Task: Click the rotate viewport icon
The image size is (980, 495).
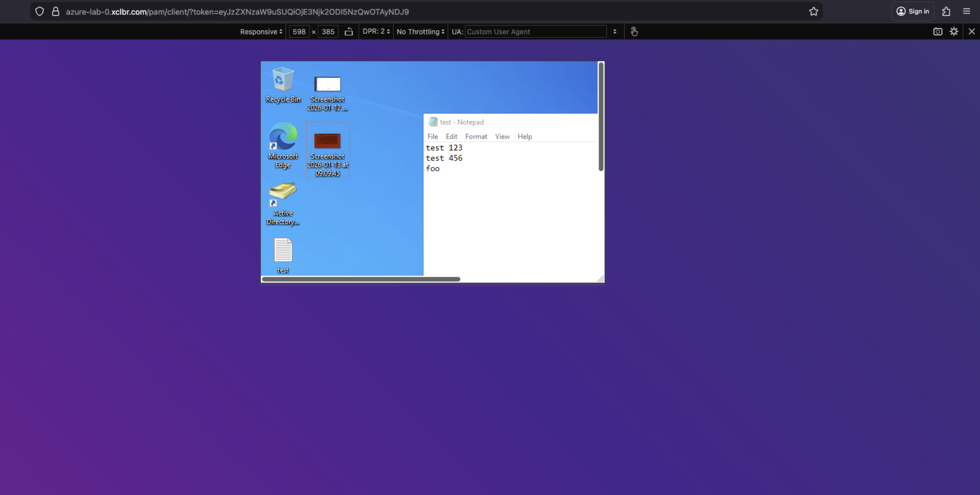Action: click(349, 32)
